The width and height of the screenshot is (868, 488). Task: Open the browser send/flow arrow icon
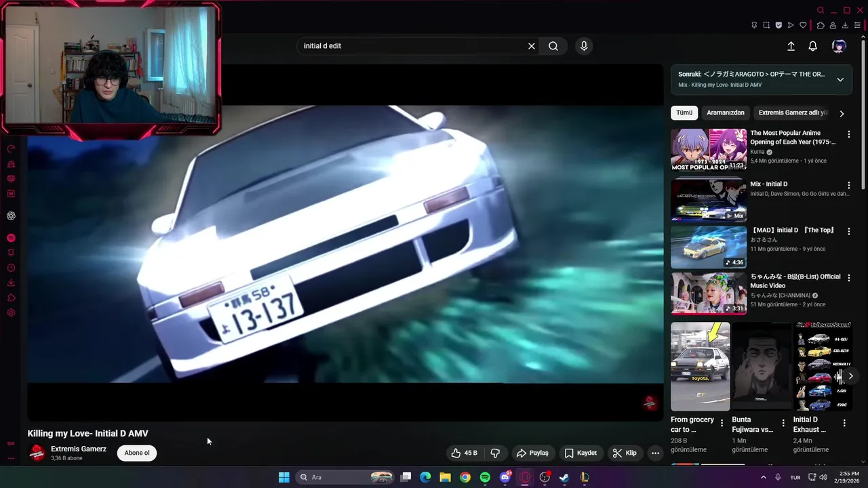pos(791,25)
